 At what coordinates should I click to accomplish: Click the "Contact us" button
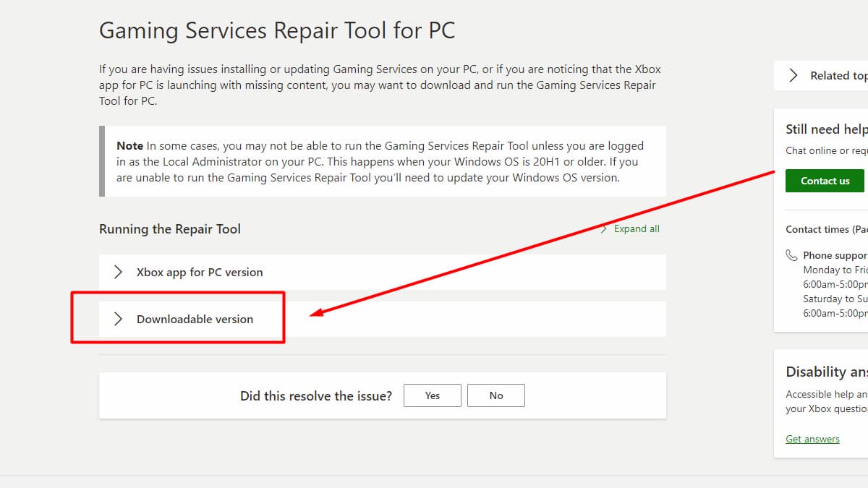pos(825,180)
